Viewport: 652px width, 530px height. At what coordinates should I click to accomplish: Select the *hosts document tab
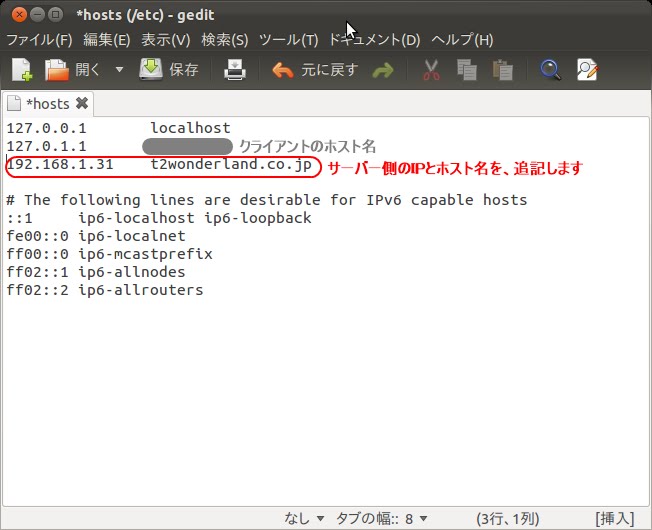point(47,104)
